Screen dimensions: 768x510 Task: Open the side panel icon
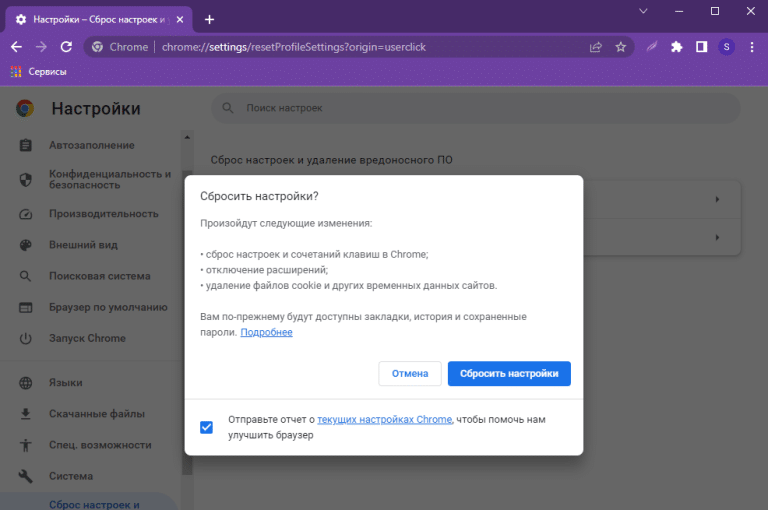pyautogui.click(x=701, y=47)
